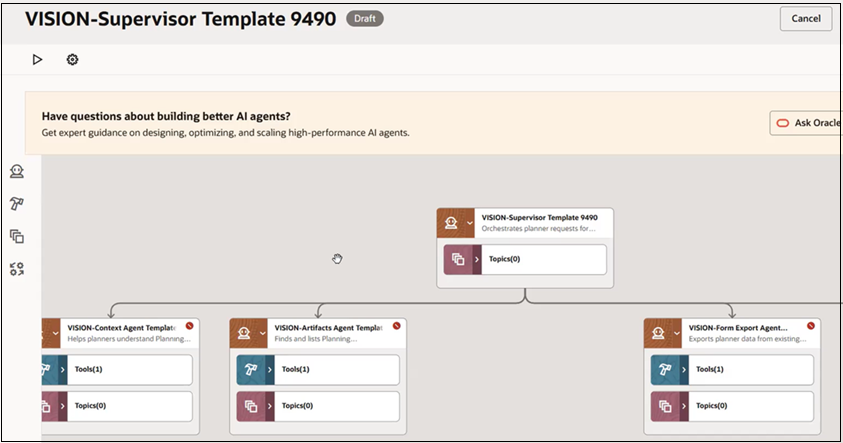Click the play/run icon in toolbar
This screenshot has width=843, height=443.
pyautogui.click(x=37, y=60)
